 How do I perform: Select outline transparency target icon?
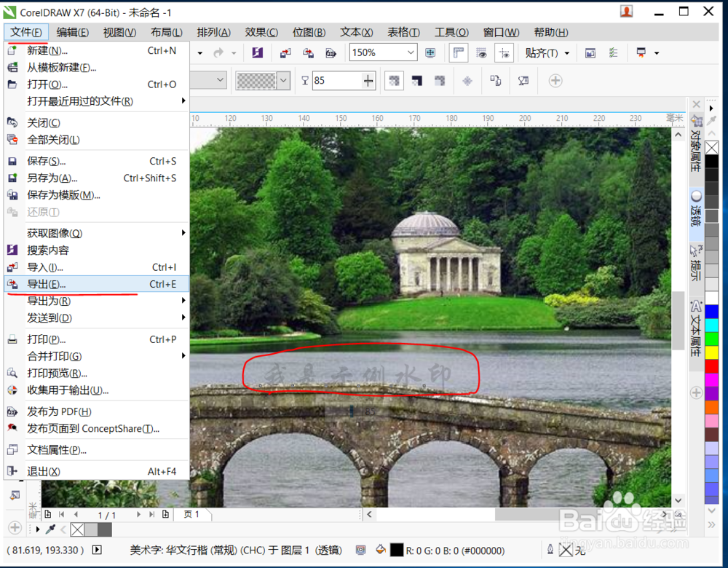pyautogui.click(x=440, y=81)
